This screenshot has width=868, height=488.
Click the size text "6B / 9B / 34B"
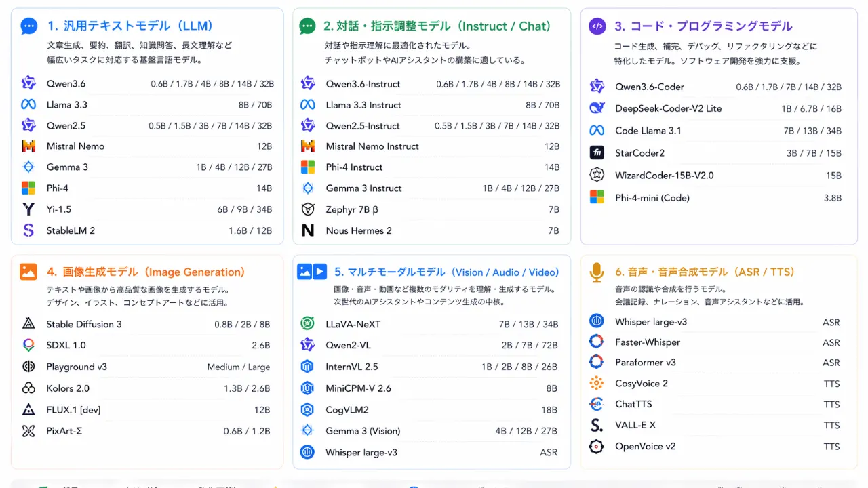click(x=245, y=209)
